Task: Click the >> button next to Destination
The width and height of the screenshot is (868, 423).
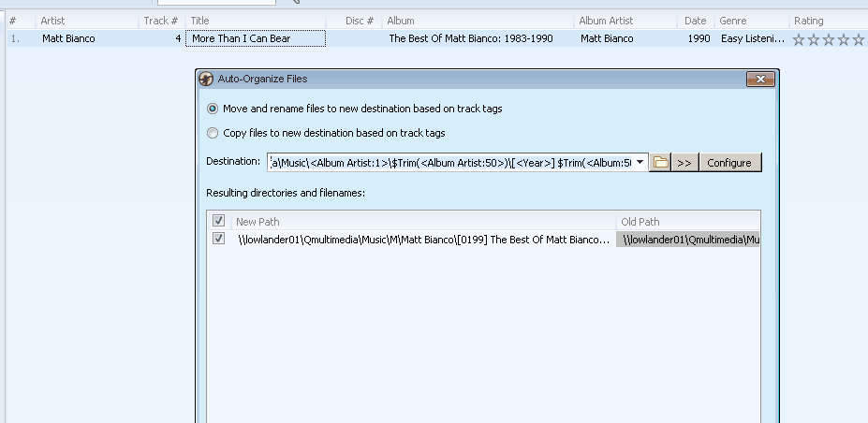Action: click(684, 163)
